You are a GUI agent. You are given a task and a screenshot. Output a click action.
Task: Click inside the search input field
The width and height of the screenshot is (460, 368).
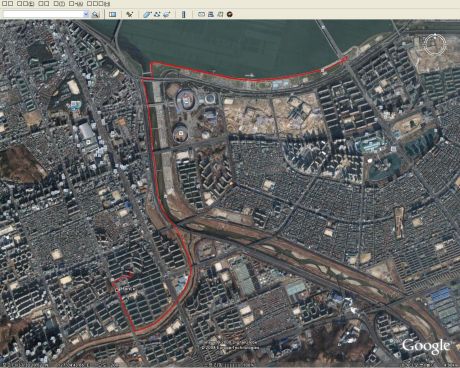[43, 14]
